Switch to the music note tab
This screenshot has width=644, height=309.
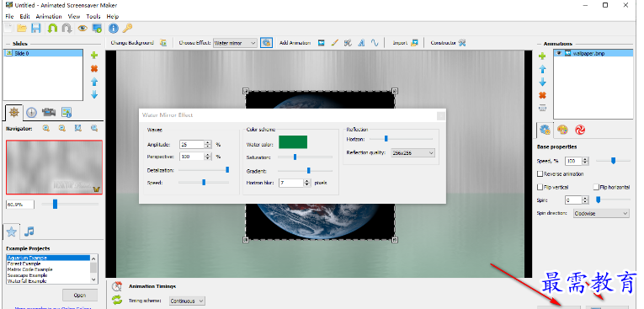click(x=29, y=232)
